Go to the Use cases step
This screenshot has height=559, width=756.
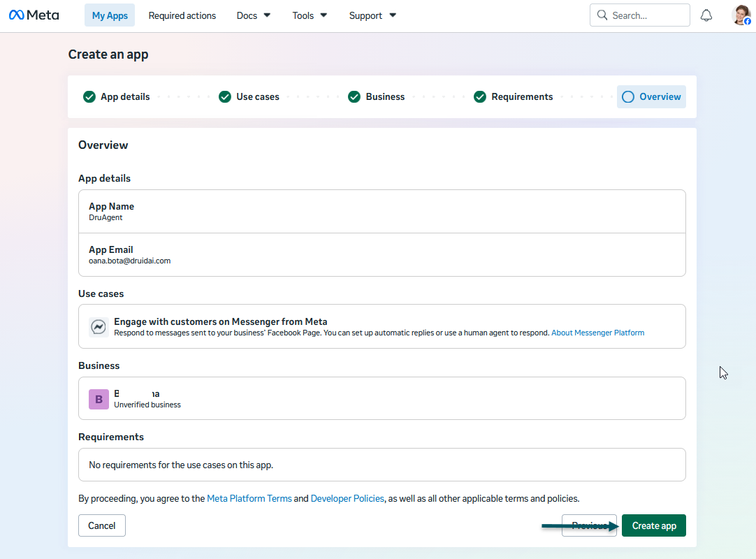tap(249, 97)
